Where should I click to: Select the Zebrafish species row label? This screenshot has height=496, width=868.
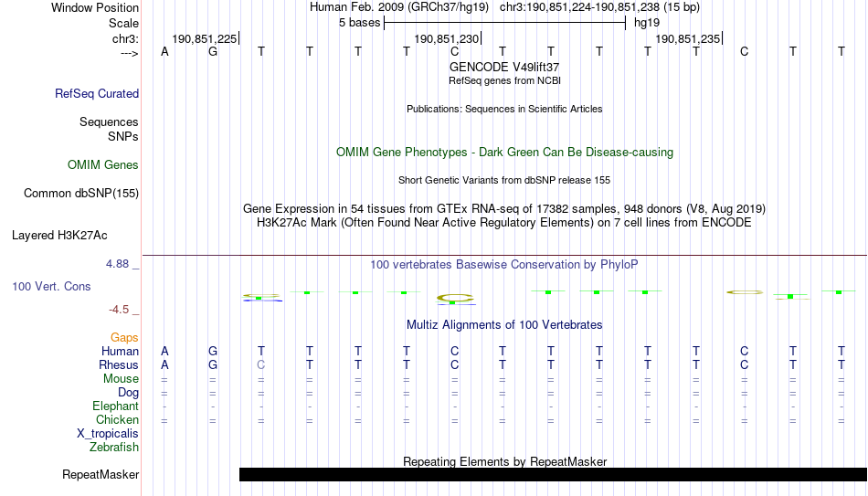click(114, 448)
